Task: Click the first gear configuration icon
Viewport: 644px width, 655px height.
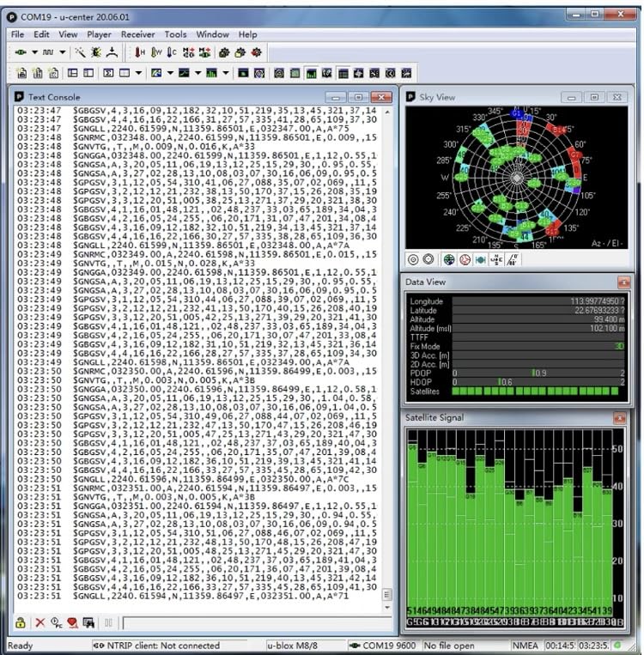Action: tap(224, 52)
